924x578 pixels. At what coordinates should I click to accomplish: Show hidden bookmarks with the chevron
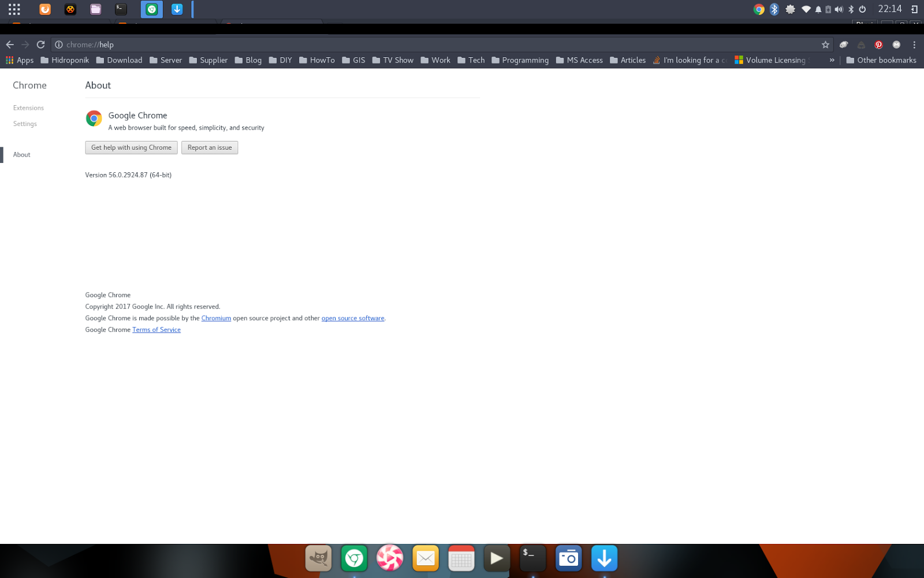coord(832,60)
